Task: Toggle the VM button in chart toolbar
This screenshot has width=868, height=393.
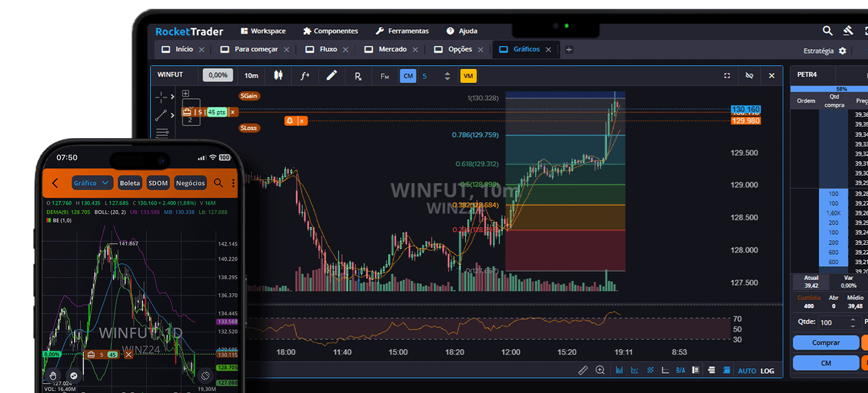Action: 468,76
